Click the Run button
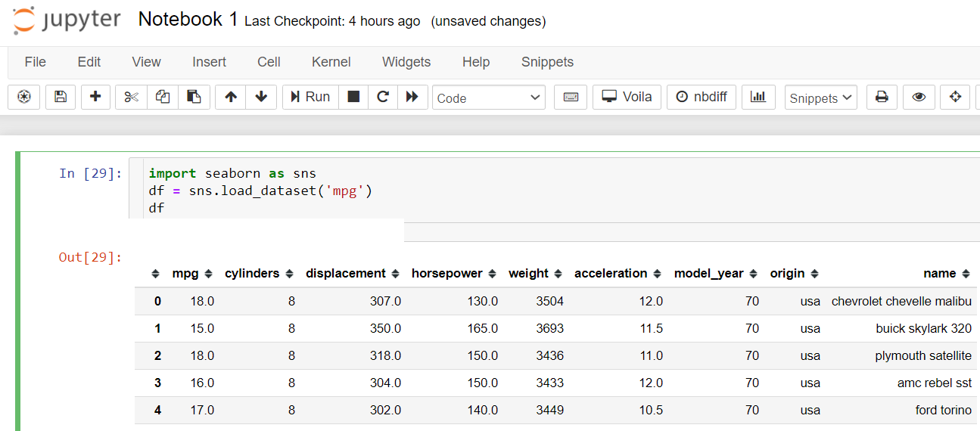Image resolution: width=980 pixels, height=431 pixels. 310,97
